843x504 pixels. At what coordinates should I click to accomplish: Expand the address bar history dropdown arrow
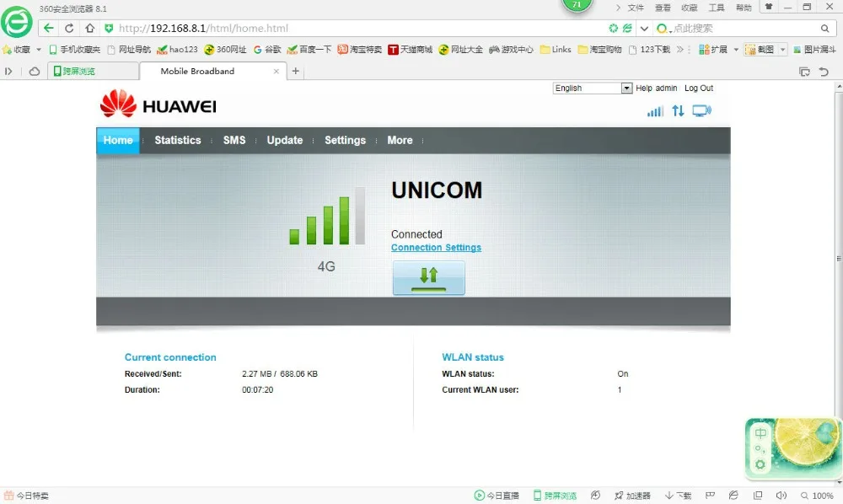[x=644, y=28]
